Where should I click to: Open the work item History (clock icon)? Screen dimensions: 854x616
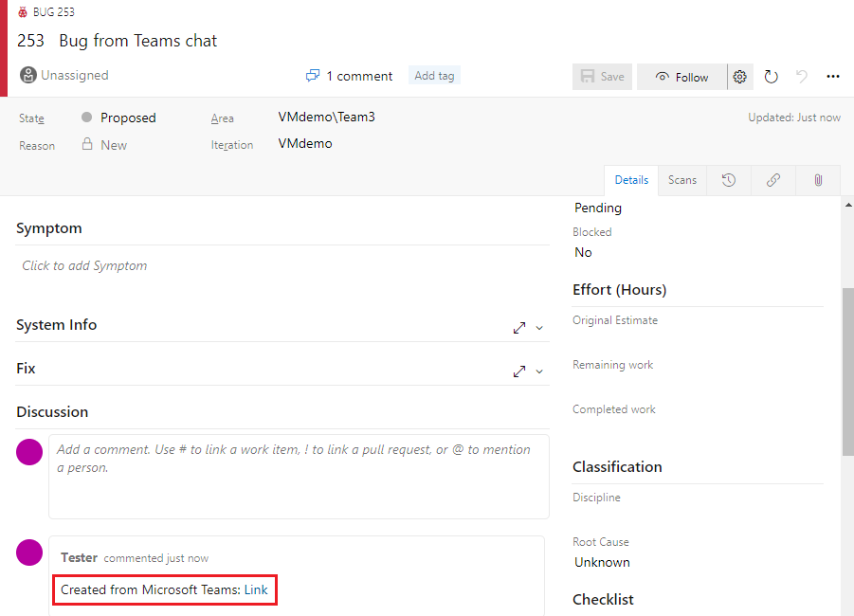point(729,180)
